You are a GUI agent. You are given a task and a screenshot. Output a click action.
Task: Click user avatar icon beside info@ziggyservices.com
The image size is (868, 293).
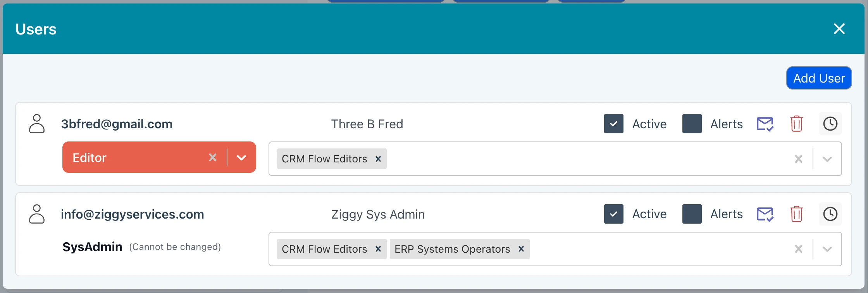tap(37, 214)
